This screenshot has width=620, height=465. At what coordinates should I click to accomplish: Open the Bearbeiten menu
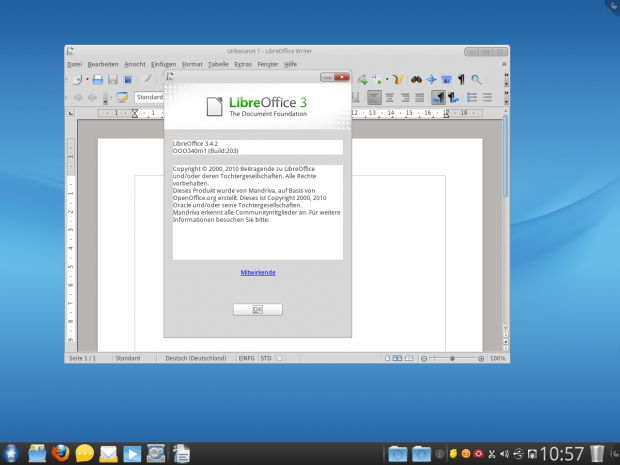(103, 64)
